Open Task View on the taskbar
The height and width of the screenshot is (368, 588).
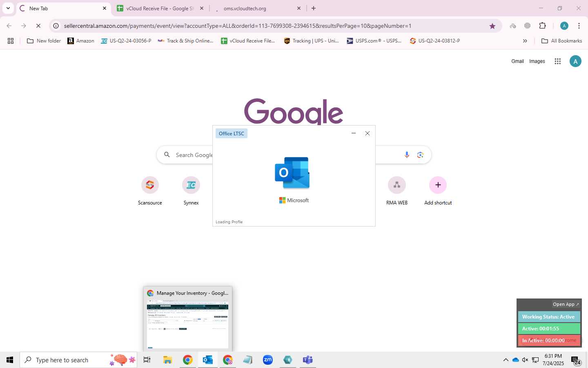tap(147, 360)
